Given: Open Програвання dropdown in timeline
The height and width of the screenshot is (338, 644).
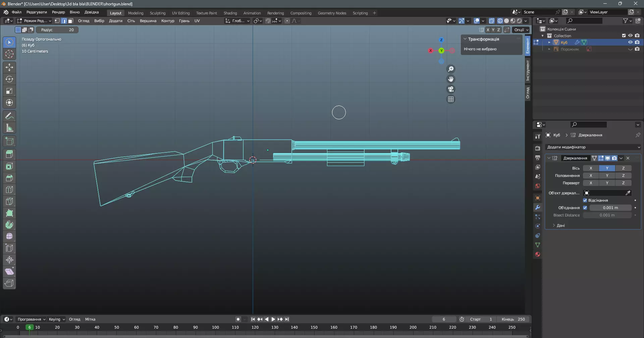Looking at the screenshot, I should click(x=31, y=319).
